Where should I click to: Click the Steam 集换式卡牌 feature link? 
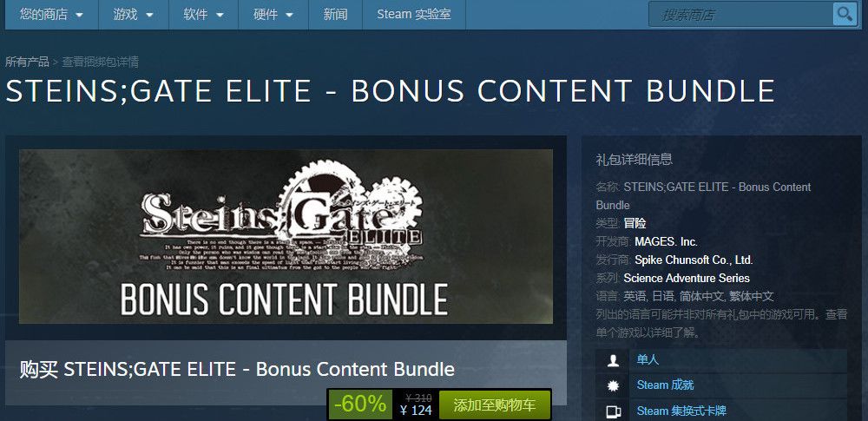(681, 411)
